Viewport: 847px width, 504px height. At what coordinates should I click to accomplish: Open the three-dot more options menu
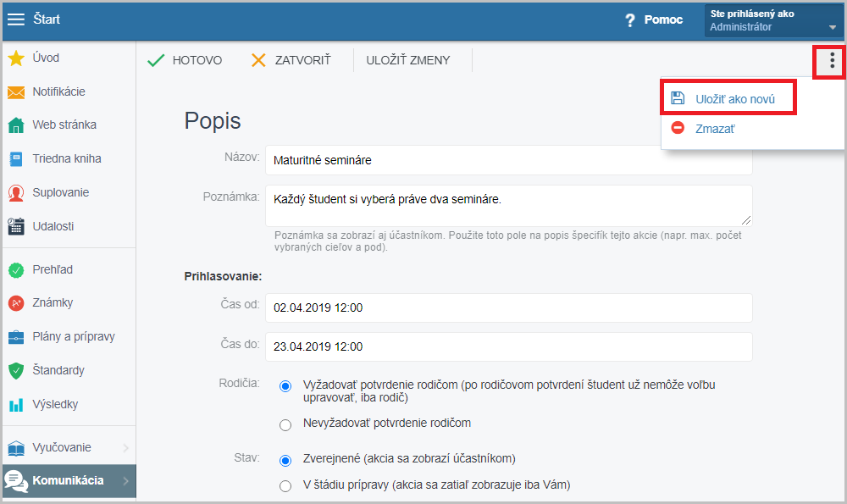pyautogui.click(x=832, y=60)
